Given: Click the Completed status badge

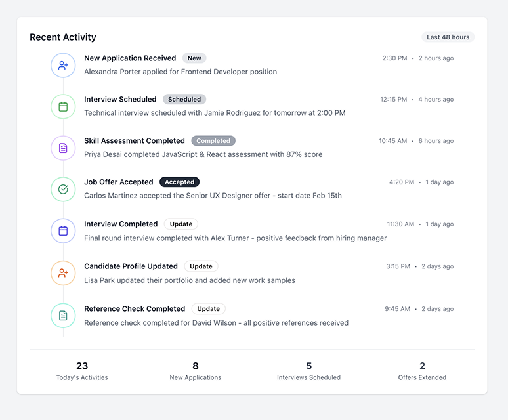Looking at the screenshot, I should [213, 141].
